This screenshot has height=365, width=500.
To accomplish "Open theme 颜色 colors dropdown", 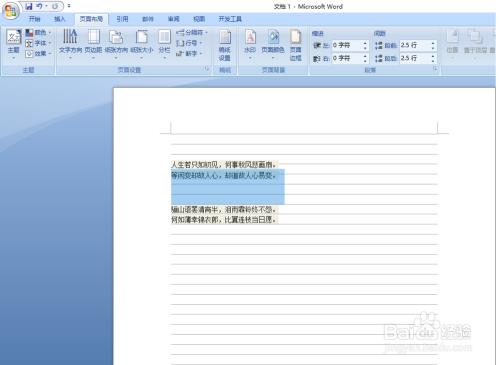I will 38,33.
